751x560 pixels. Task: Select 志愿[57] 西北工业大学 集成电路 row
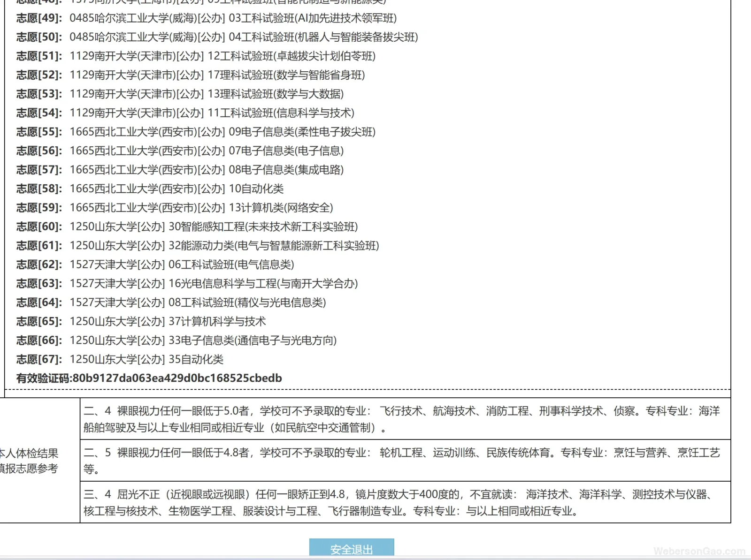pos(180,170)
